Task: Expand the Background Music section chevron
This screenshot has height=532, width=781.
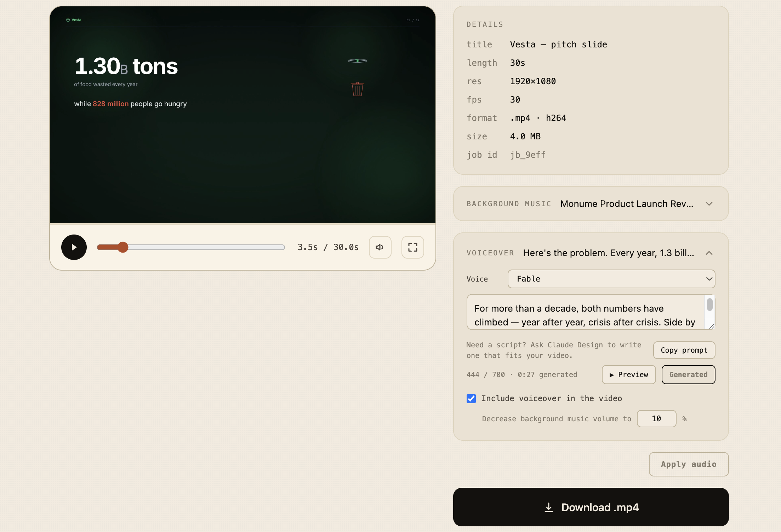Action: [709, 204]
